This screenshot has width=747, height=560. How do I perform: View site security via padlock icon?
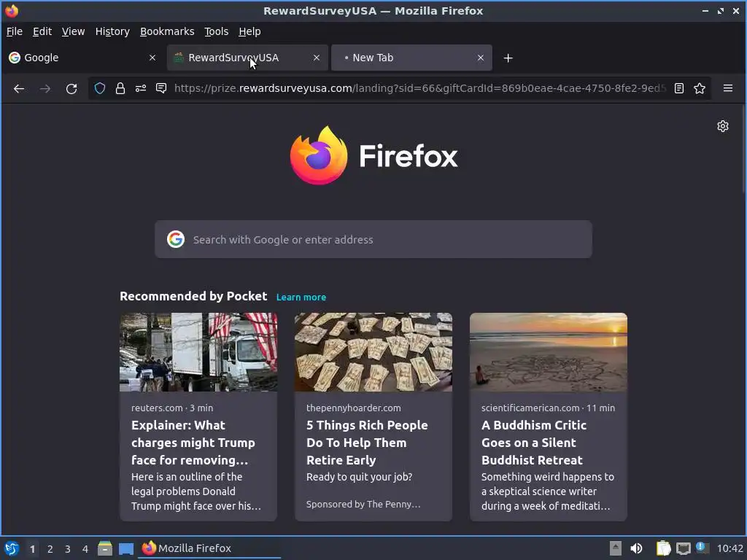120,88
